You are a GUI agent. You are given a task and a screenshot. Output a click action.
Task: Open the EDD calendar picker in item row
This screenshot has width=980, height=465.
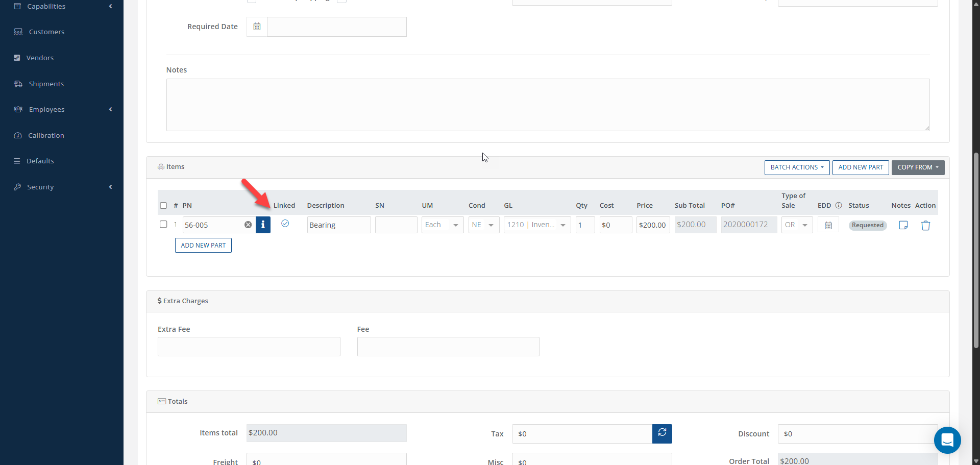pos(828,225)
